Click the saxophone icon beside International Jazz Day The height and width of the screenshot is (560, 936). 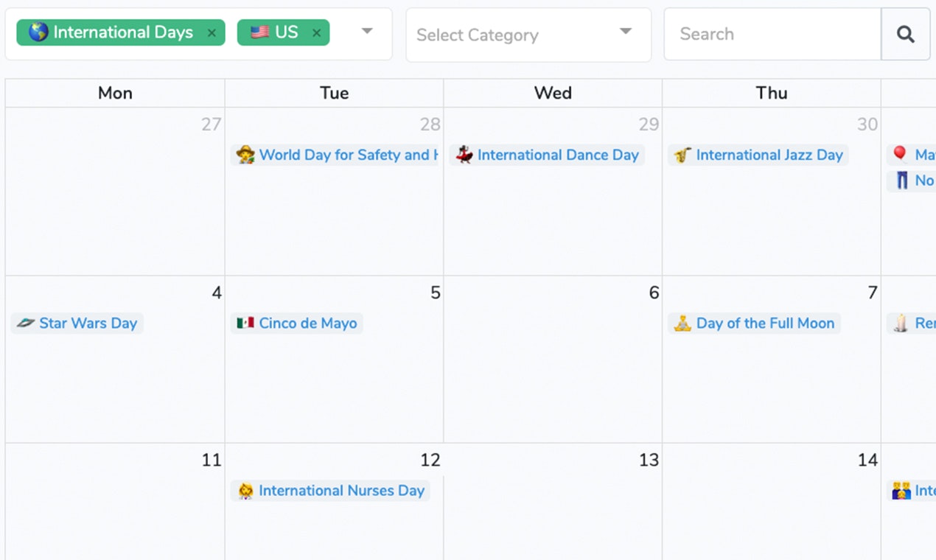pyautogui.click(x=682, y=155)
